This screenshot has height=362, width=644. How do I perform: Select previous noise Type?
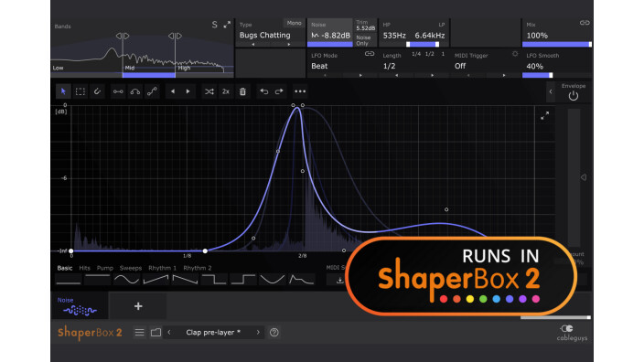click(253, 44)
